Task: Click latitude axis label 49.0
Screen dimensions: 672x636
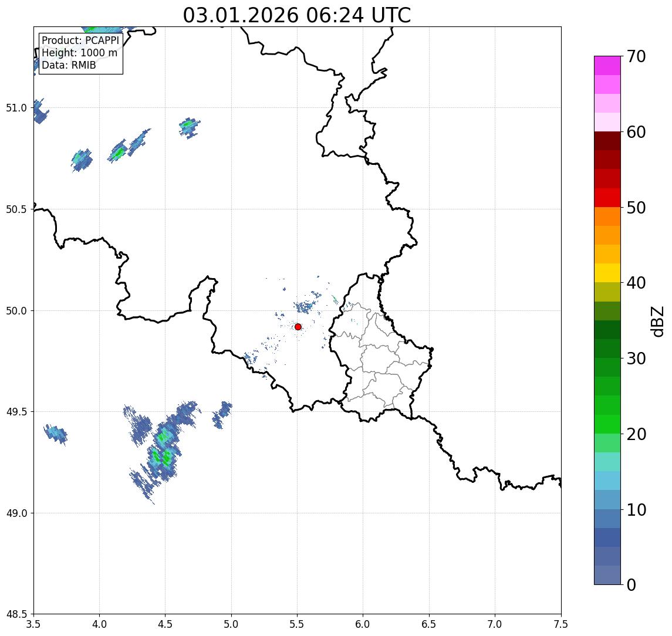Action: pos(16,513)
